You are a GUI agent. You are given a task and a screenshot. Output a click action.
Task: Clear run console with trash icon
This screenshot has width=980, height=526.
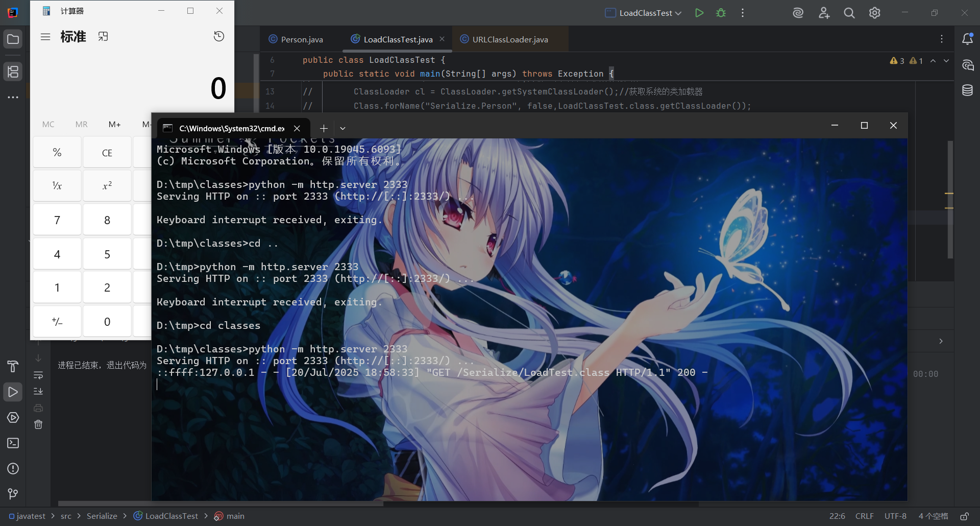pos(38,424)
